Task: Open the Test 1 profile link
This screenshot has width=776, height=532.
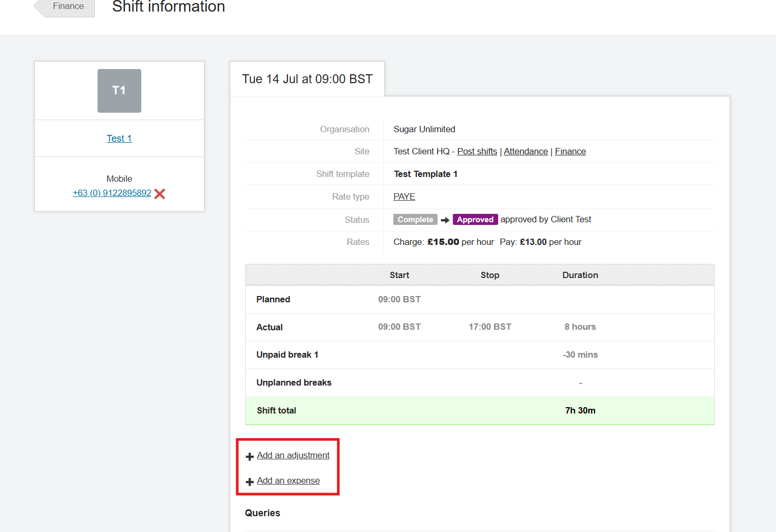Action: pos(119,139)
